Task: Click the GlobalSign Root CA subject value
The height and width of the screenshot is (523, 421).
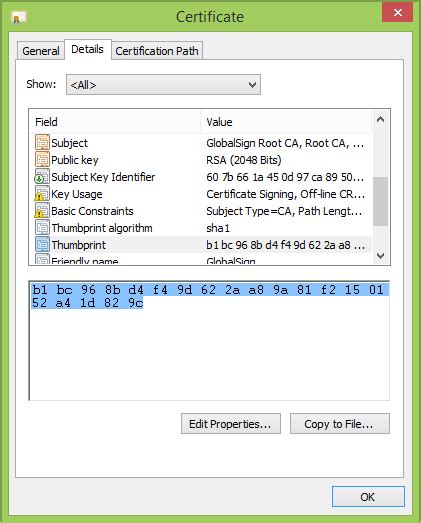Action: (285, 143)
